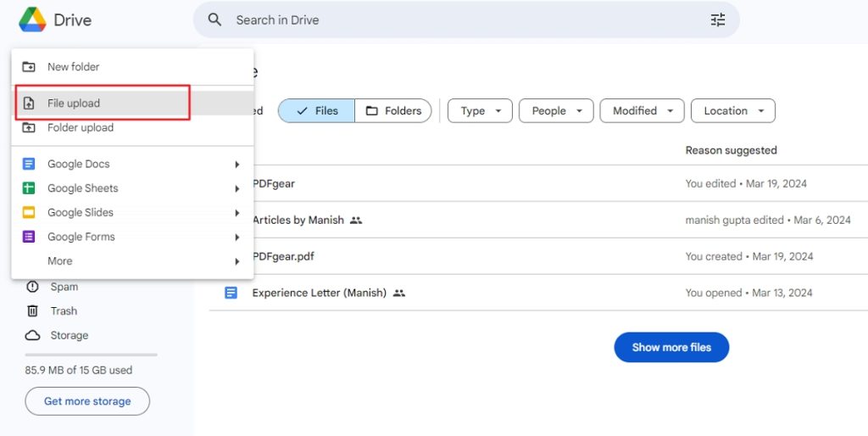Select Google Slides menu entry

click(132, 213)
